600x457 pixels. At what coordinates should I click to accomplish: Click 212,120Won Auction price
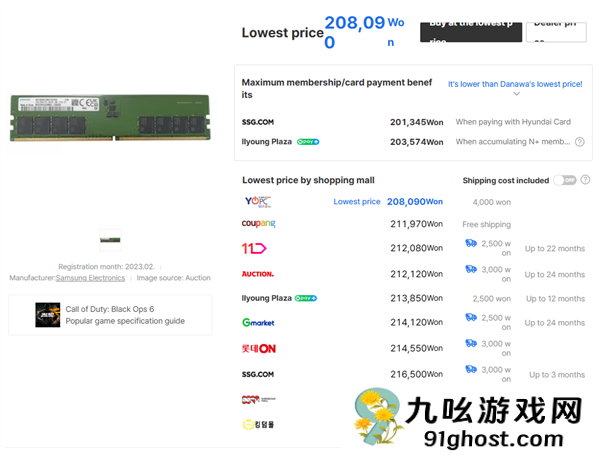(x=416, y=274)
